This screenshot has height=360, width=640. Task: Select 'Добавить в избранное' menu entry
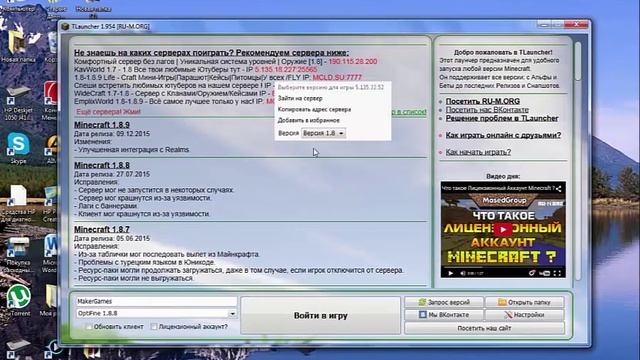click(309, 120)
